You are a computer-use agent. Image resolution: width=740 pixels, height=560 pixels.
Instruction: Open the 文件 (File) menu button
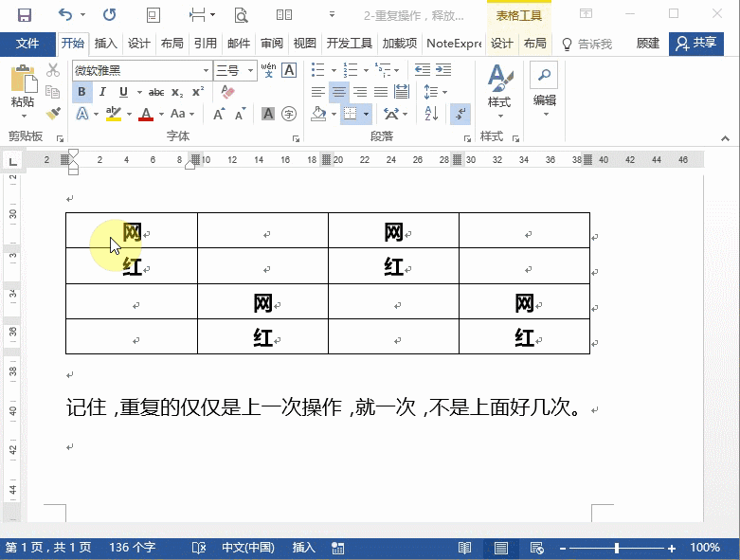coord(27,44)
